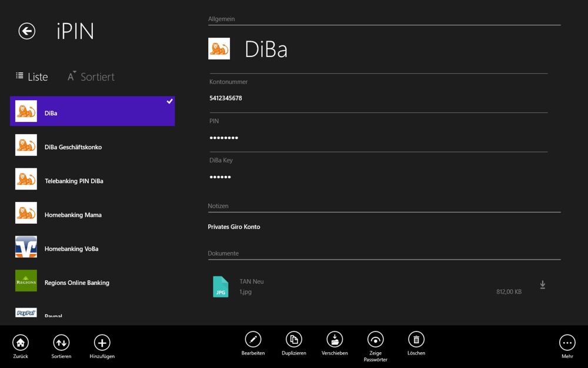Image resolution: width=588 pixels, height=368 pixels.
Task: Duplicate the entry with Duplizieren
Action: [293, 340]
